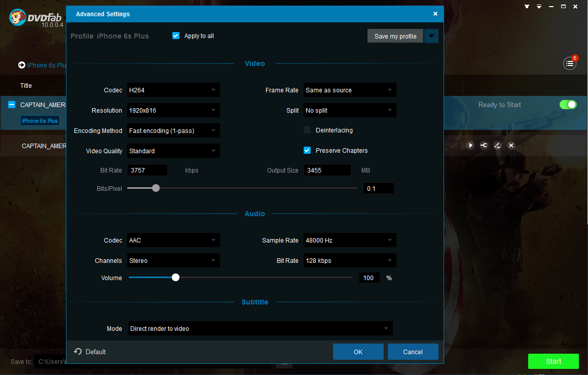Open the Frame Rate dropdown
This screenshot has height=375, width=588.
coord(350,90)
